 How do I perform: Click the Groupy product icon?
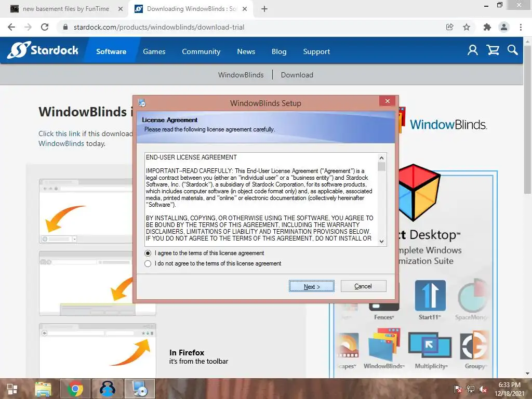coord(474,345)
